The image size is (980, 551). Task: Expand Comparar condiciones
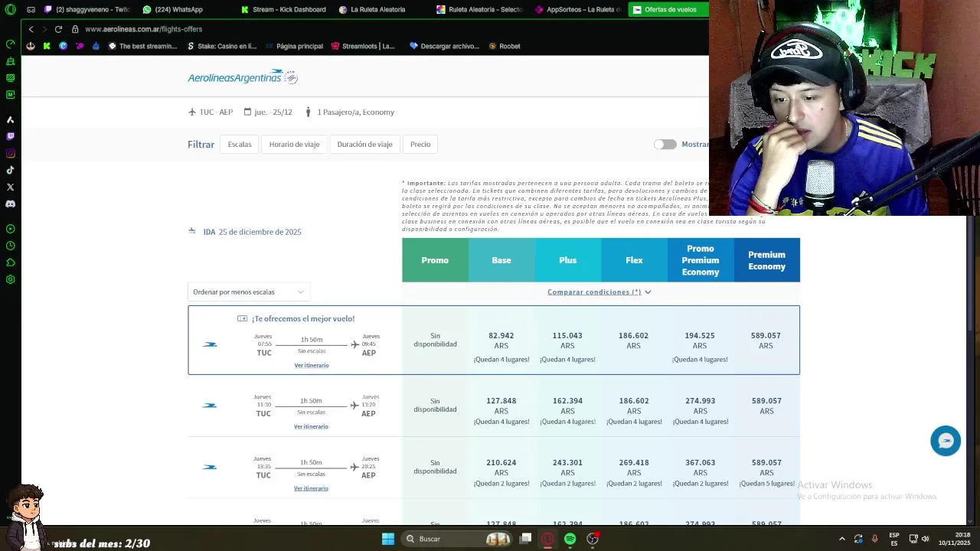[599, 292]
